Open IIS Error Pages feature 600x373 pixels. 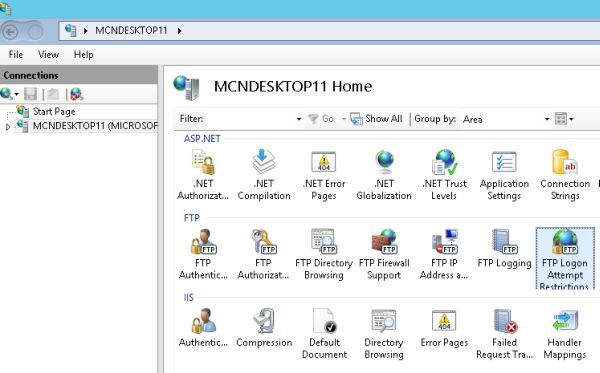click(444, 328)
